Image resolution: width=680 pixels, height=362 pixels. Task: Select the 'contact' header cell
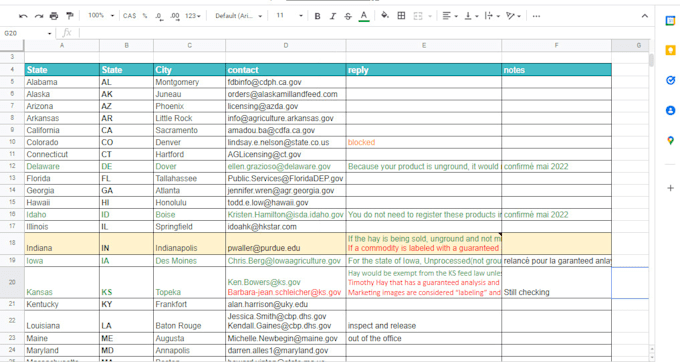click(x=285, y=70)
